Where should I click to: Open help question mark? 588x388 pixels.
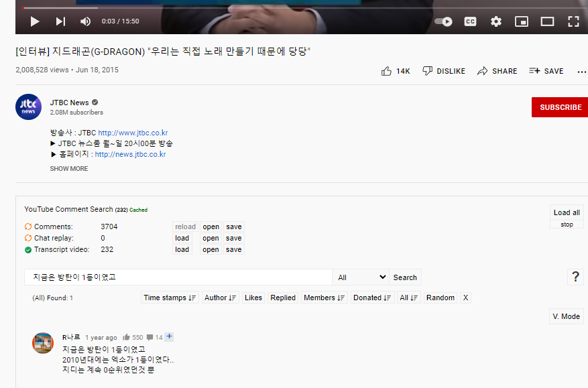pos(576,277)
